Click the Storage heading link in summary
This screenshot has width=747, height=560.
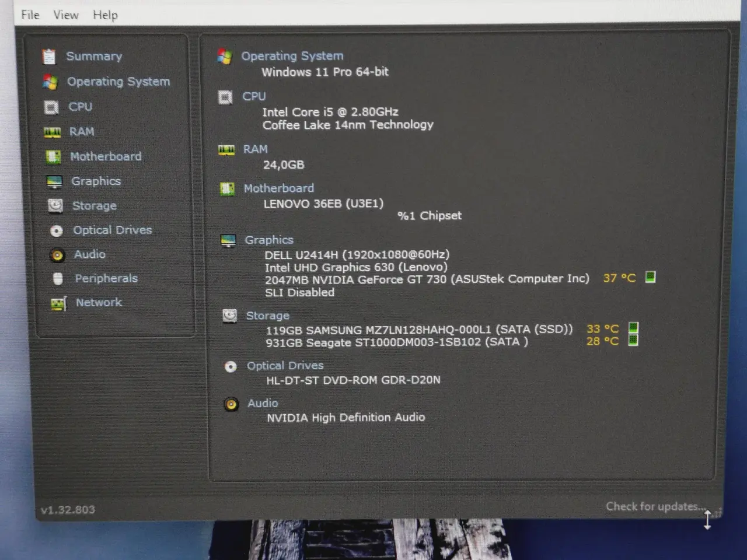268,316
